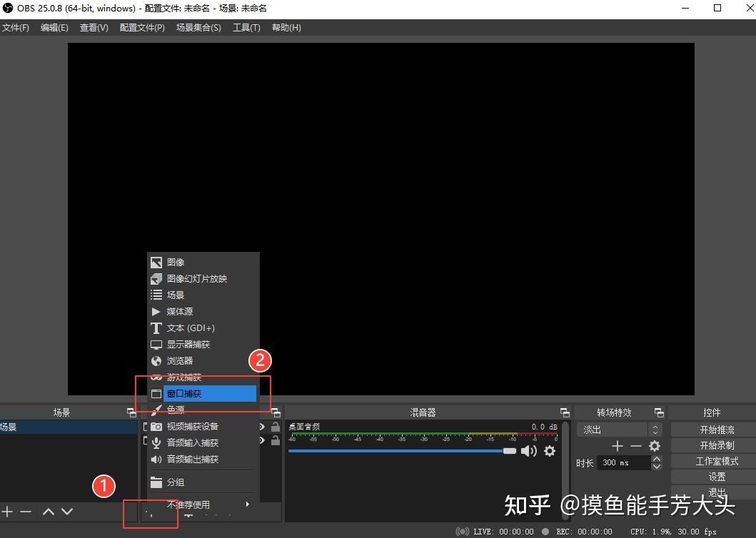Click the 桌面音频 label in the mixer
The height and width of the screenshot is (538, 756).
pyautogui.click(x=304, y=427)
